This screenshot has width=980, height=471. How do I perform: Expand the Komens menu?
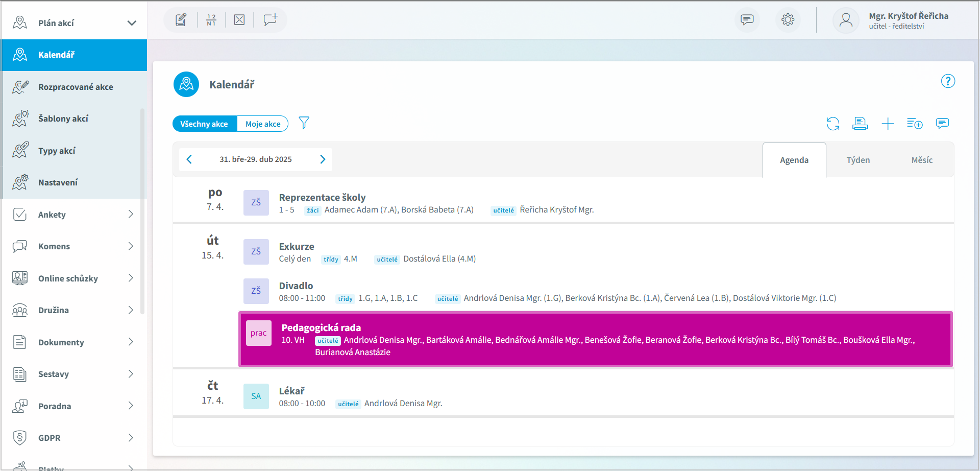tap(74, 246)
